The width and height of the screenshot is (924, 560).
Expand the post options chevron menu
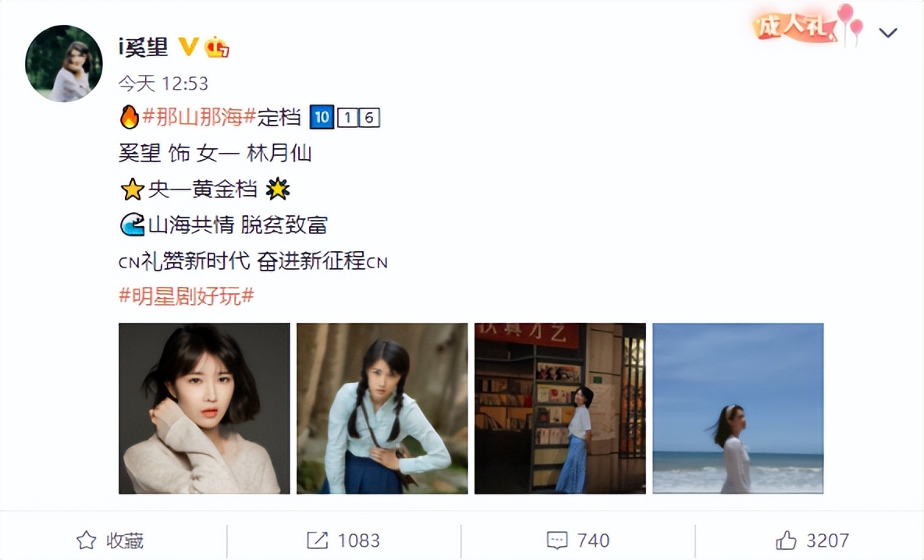888,33
